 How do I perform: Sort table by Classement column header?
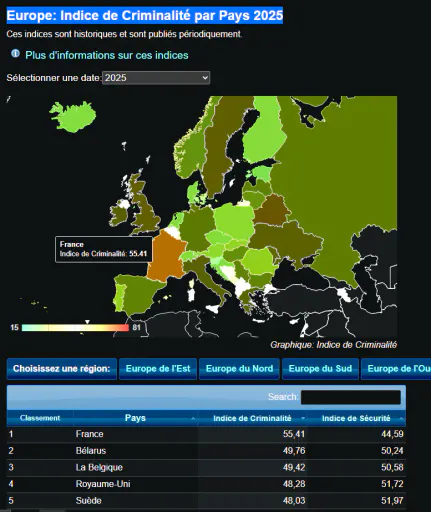[x=40, y=418]
